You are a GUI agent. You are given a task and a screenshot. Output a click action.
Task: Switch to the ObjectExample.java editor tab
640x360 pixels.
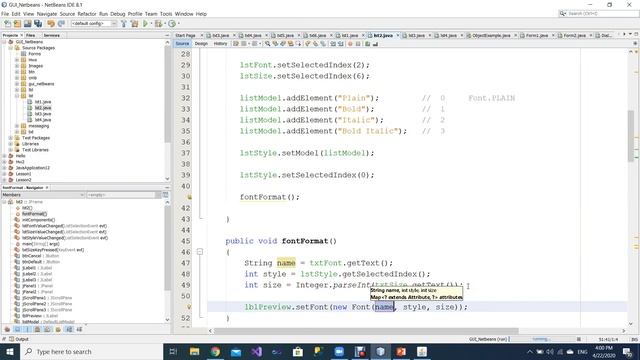(x=491, y=36)
